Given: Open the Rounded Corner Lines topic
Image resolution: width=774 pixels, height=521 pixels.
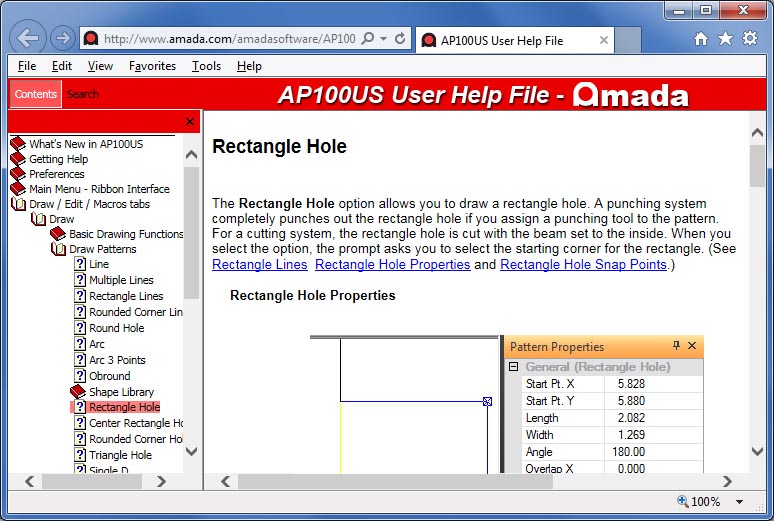Looking at the screenshot, I should [x=136, y=312].
